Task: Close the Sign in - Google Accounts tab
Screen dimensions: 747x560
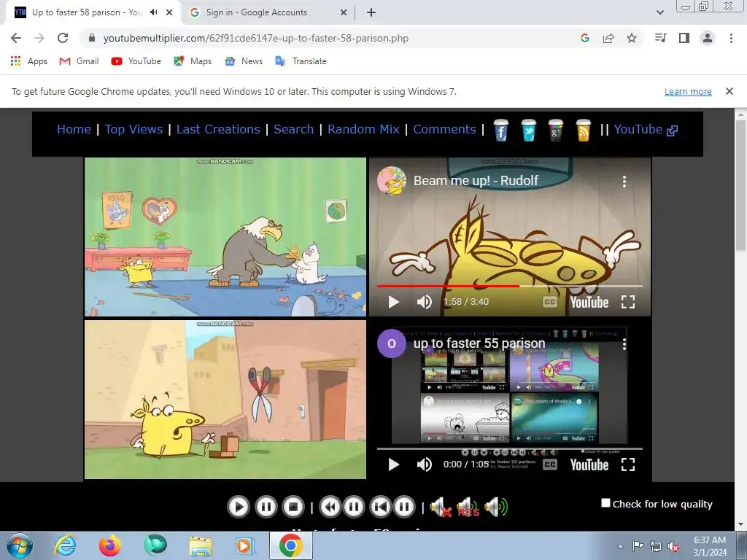Action: pos(344,12)
